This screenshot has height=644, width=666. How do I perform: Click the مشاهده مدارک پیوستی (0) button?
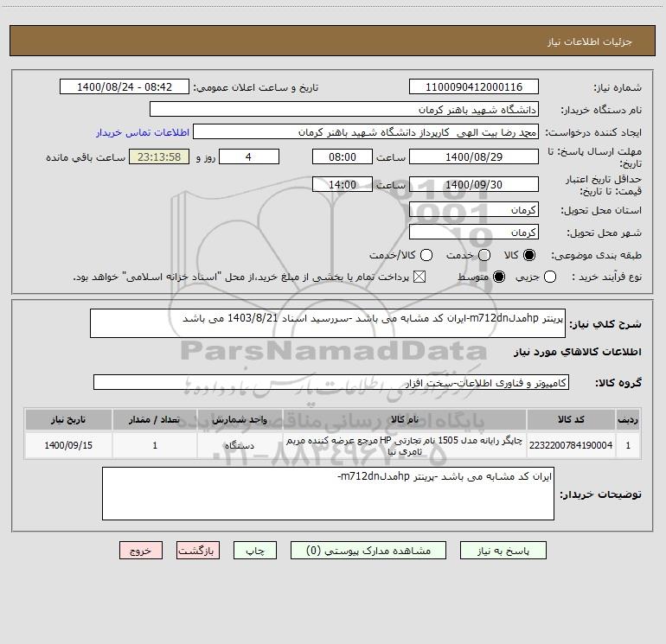coord(368,551)
